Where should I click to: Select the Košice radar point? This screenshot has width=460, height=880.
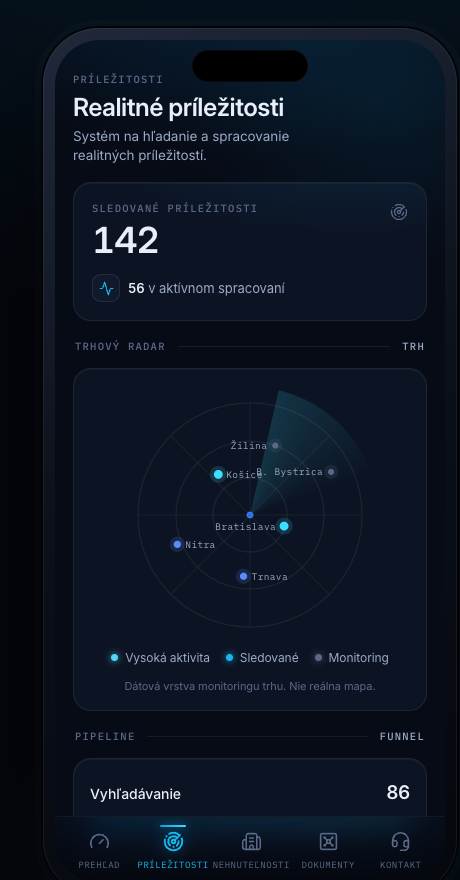(218, 474)
